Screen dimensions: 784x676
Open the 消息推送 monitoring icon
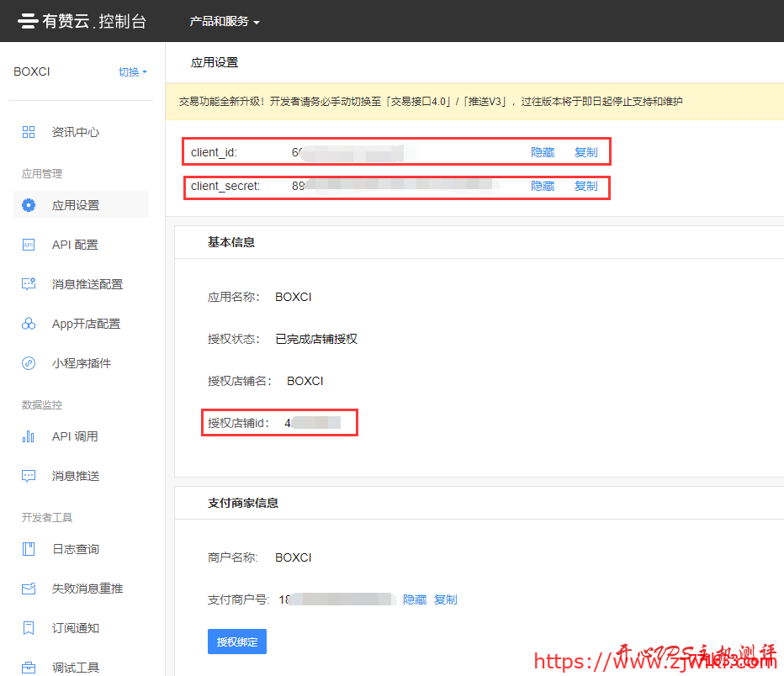[x=29, y=475]
